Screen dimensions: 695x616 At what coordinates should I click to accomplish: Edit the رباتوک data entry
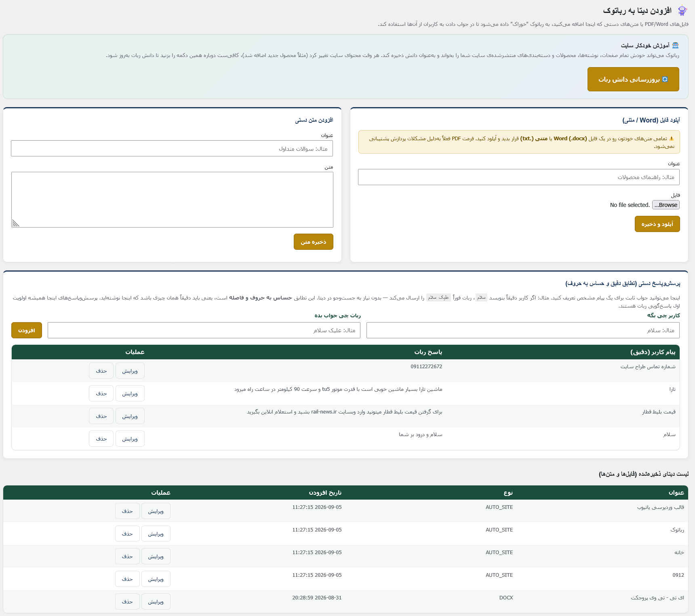(x=156, y=534)
